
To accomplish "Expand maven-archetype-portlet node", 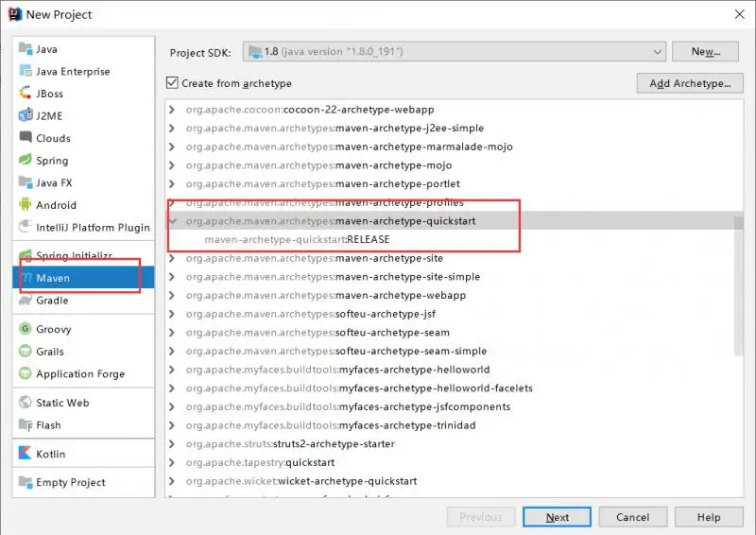I will [x=172, y=183].
